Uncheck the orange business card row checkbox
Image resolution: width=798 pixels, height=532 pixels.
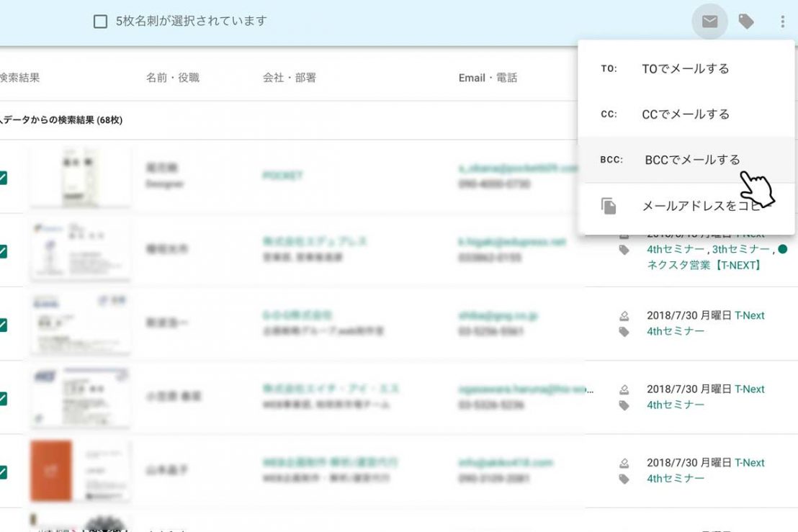[x=3, y=472]
